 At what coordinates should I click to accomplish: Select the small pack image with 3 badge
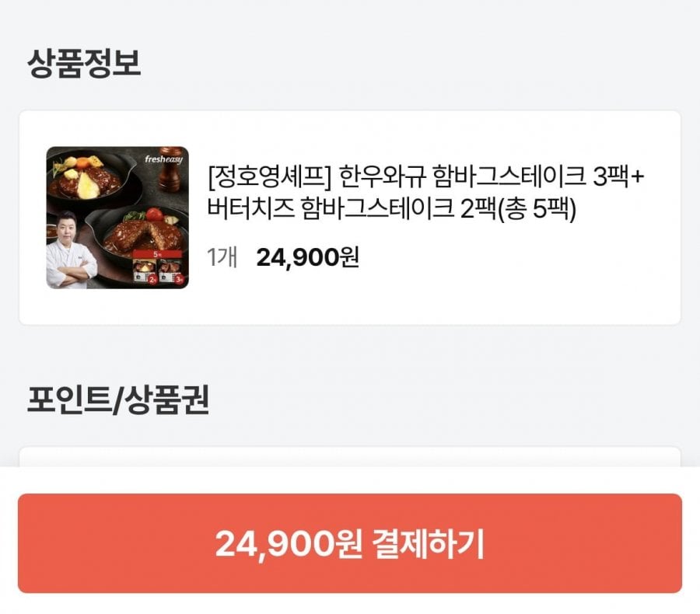[x=171, y=271]
